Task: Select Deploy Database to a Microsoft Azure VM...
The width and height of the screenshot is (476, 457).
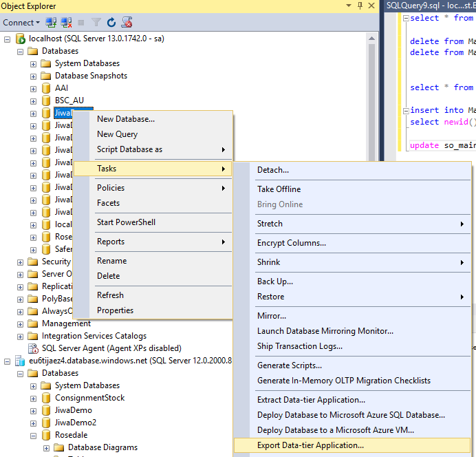Action: (352, 430)
